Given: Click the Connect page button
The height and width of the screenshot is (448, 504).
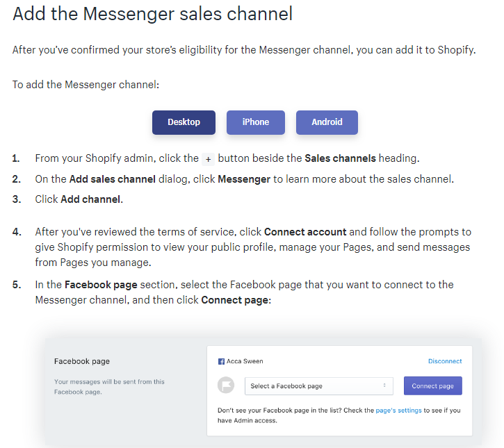Looking at the screenshot, I should pyautogui.click(x=432, y=385).
